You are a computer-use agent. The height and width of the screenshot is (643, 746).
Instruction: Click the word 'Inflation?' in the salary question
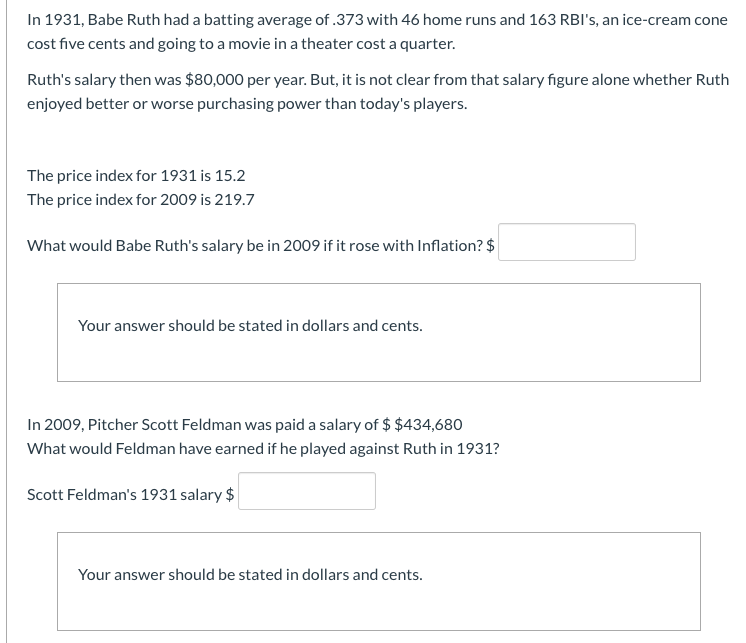tap(450, 245)
